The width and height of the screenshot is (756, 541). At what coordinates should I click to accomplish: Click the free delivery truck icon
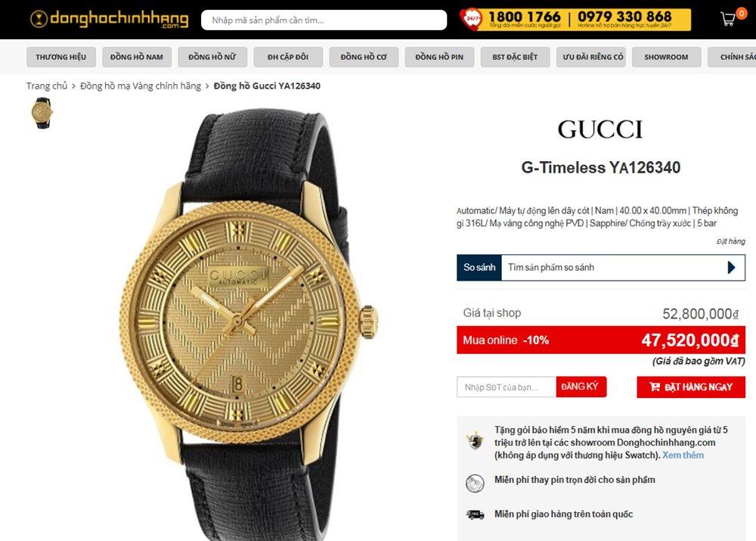tap(475, 515)
